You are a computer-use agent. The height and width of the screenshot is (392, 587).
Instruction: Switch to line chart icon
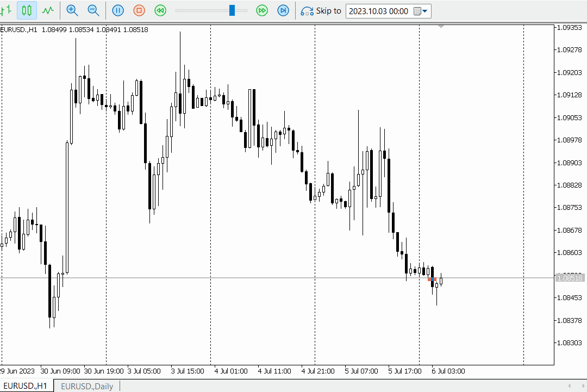48,10
